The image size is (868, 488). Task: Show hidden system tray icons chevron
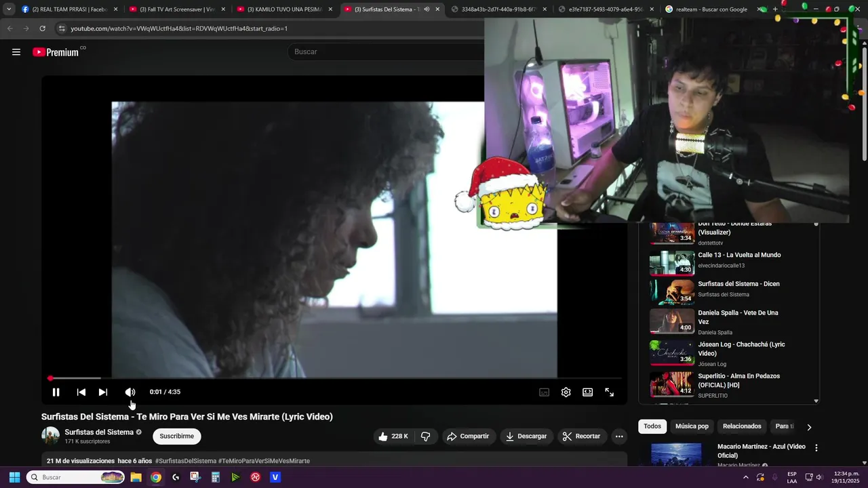point(746,477)
